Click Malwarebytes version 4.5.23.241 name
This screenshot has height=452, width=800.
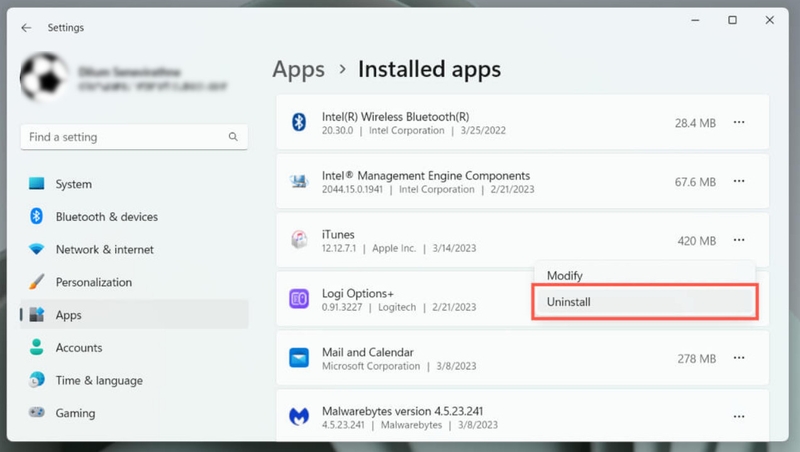(x=402, y=411)
